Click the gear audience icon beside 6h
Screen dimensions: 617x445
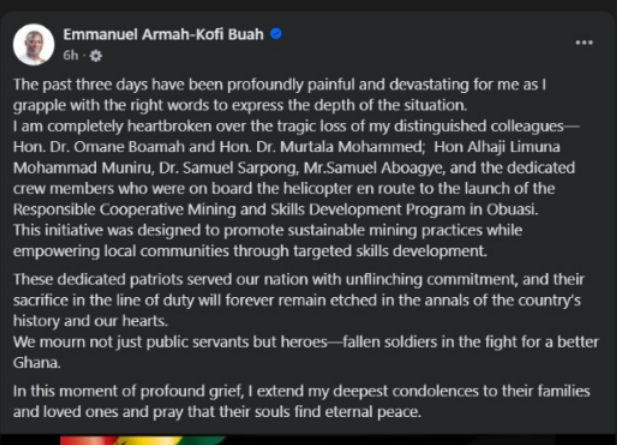tap(96, 56)
